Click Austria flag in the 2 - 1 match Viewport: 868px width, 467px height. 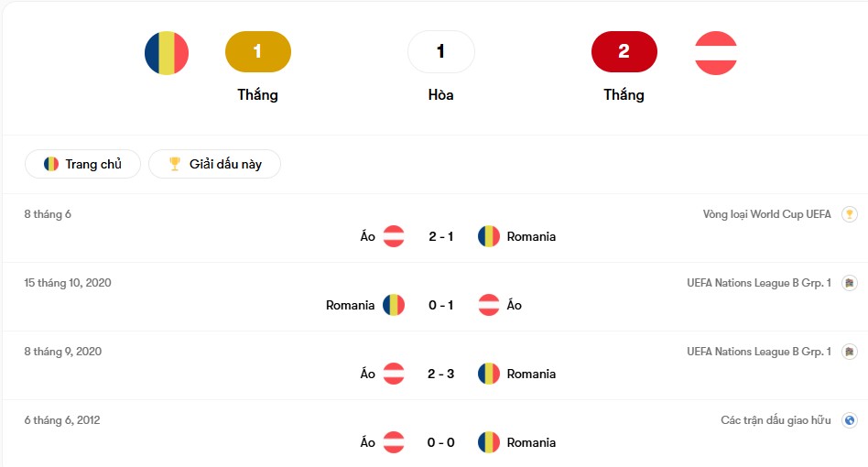click(x=394, y=236)
